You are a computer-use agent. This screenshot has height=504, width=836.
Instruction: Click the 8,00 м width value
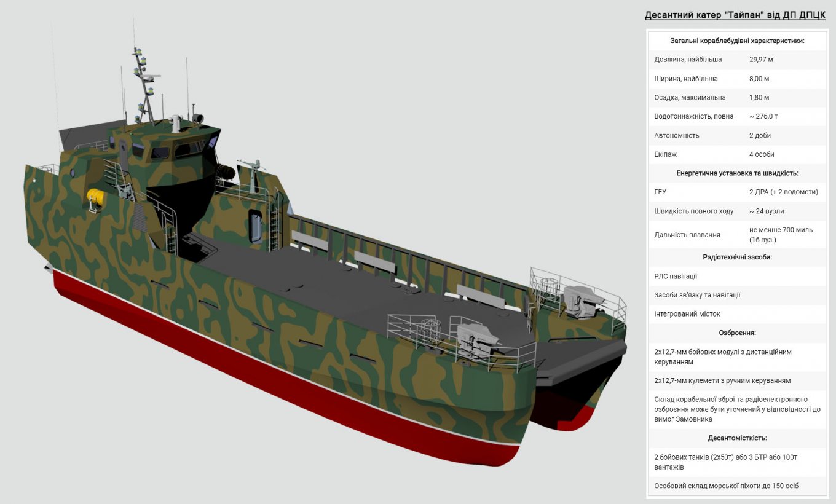[759, 79]
